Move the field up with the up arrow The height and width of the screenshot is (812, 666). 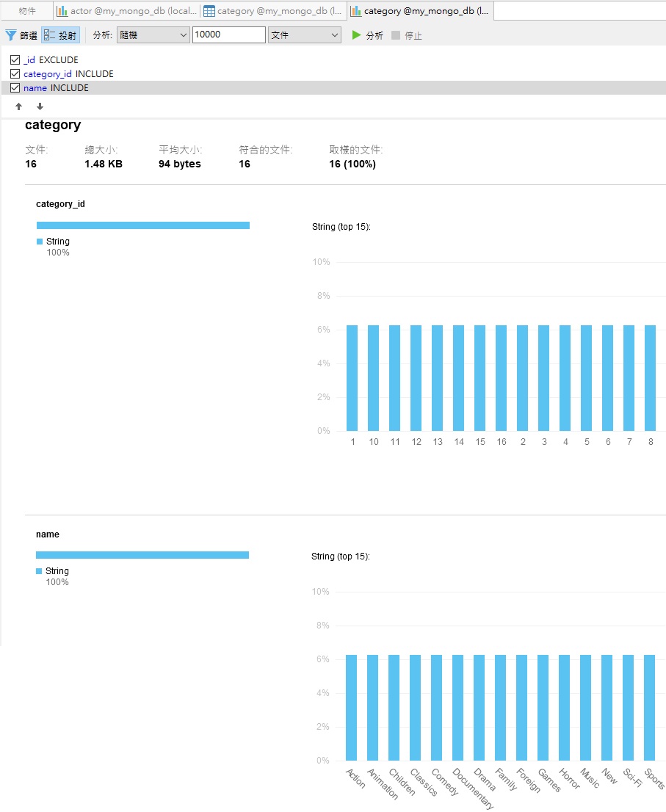[x=19, y=106]
